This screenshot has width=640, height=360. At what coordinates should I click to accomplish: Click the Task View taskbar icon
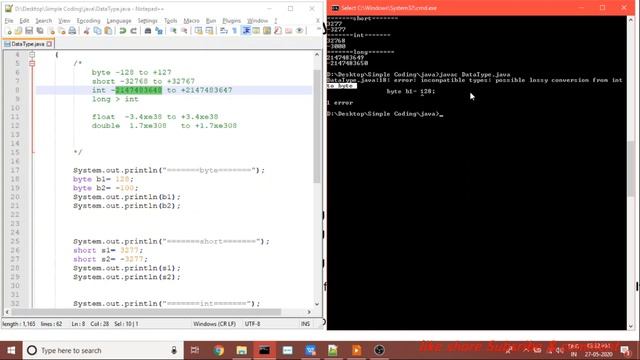195,350
